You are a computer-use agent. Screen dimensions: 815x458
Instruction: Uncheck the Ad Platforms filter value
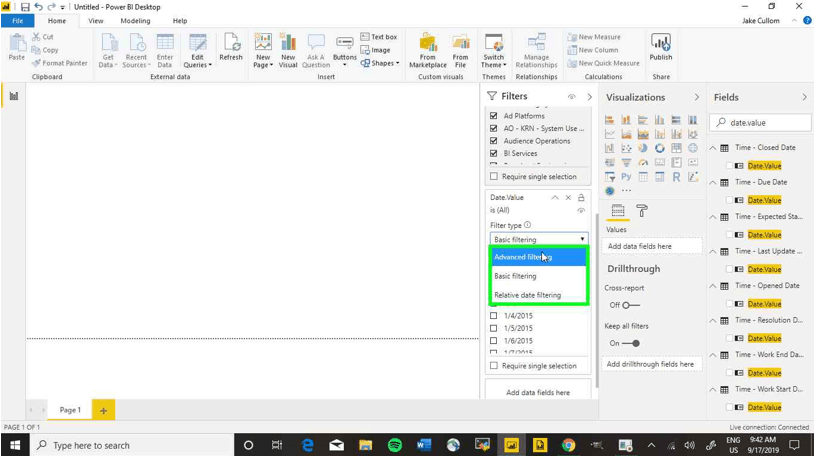coord(494,116)
